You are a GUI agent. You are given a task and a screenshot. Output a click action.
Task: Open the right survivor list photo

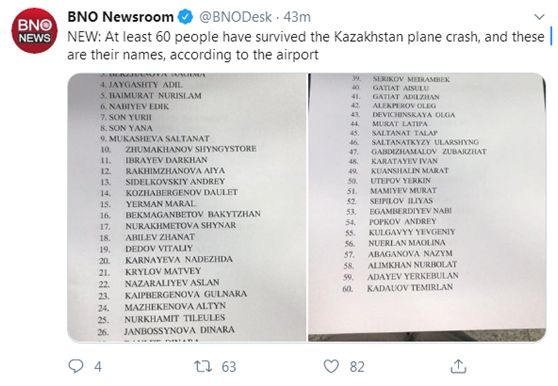(x=427, y=207)
